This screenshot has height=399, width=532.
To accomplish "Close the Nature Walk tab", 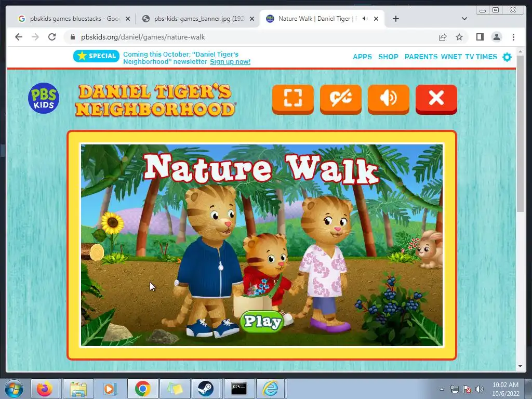I will tap(376, 19).
